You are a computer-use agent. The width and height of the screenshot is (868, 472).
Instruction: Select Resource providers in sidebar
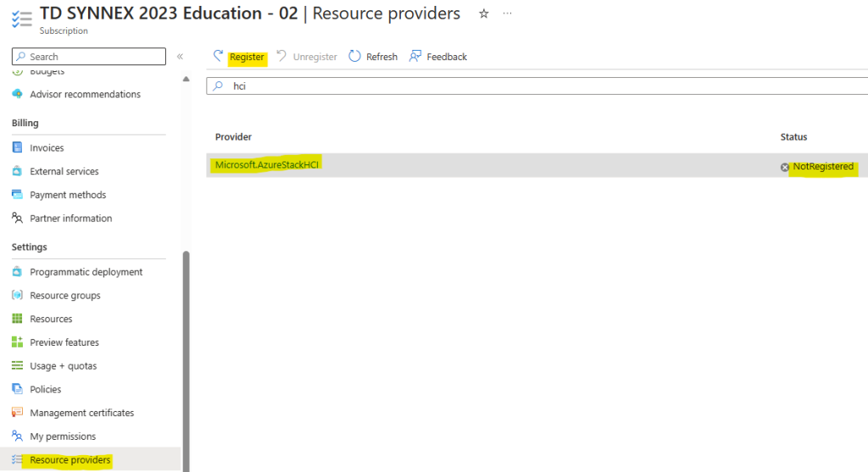70,460
